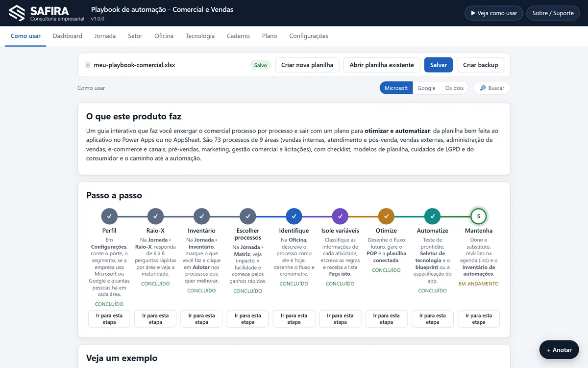Image resolution: width=588 pixels, height=368 pixels.
Task: Select the Inventário step checkmark circle
Action: pos(201,216)
